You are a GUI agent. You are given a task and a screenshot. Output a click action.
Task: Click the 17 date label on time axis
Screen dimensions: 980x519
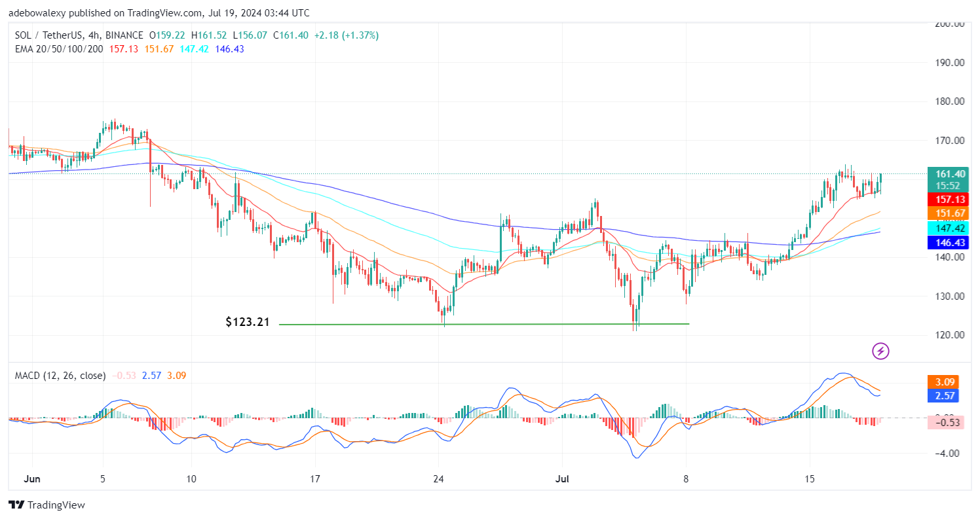coord(315,478)
